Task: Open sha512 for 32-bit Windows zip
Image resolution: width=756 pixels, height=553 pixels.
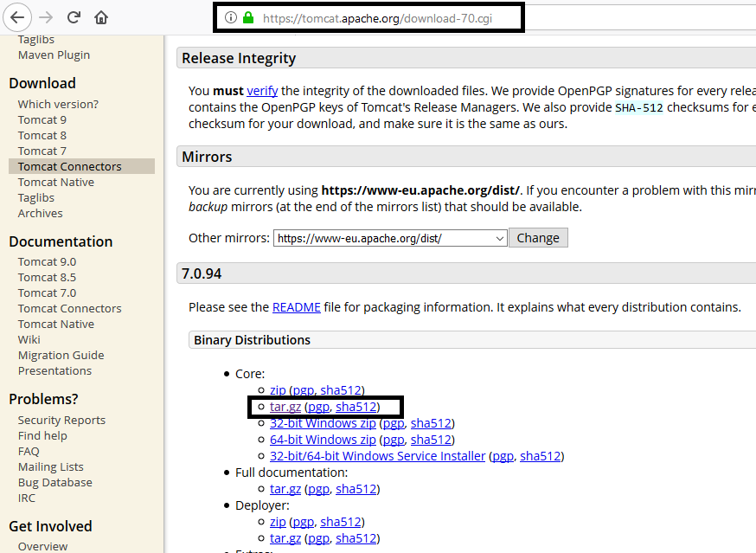Action: pyautogui.click(x=431, y=423)
